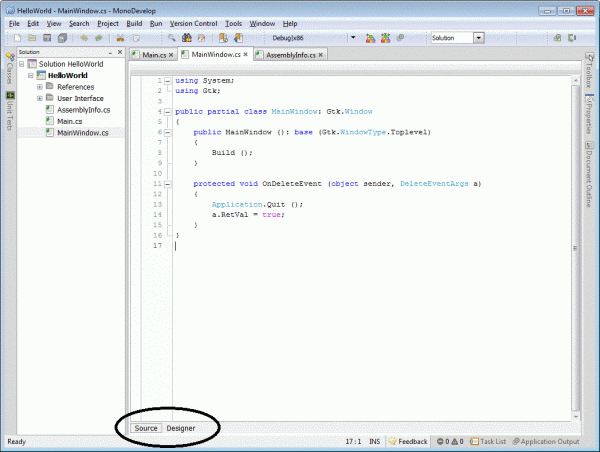
Task: Click the Copy toolbar icon
Action: click(x=136, y=38)
